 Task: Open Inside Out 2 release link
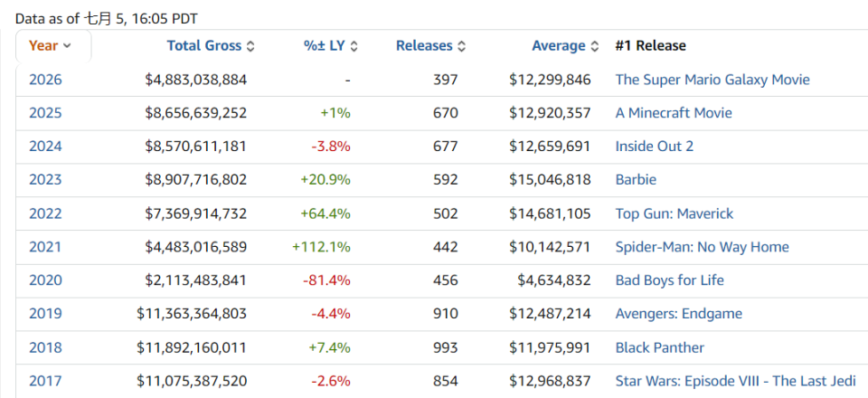(655, 147)
